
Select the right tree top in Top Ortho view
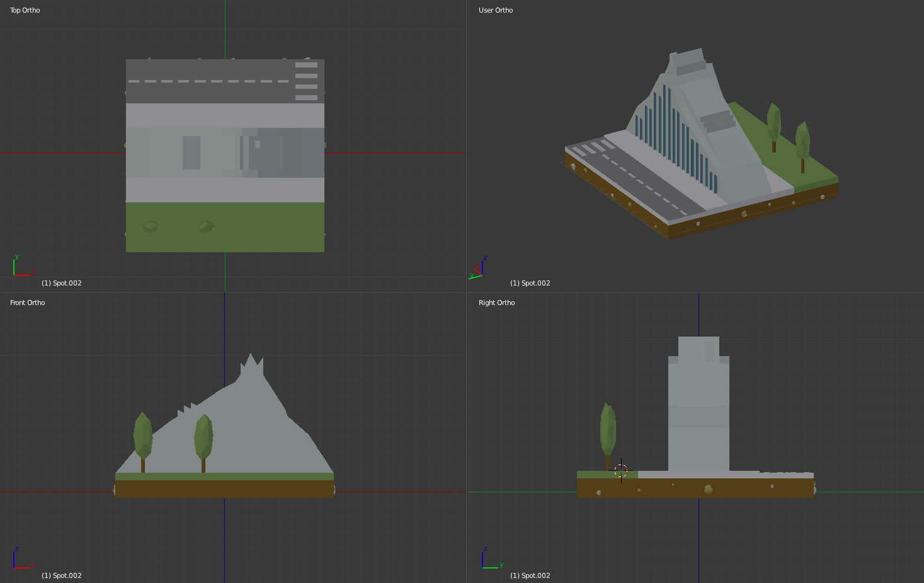(206, 226)
